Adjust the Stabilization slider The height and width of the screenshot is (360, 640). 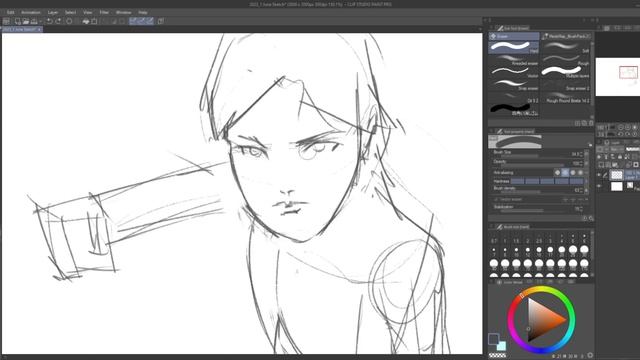(534, 211)
